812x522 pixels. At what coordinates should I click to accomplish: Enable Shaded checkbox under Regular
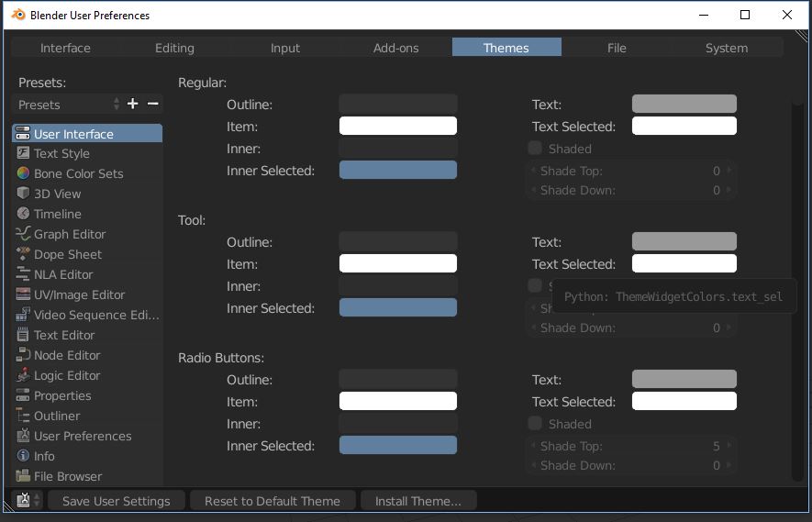tap(535, 148)
